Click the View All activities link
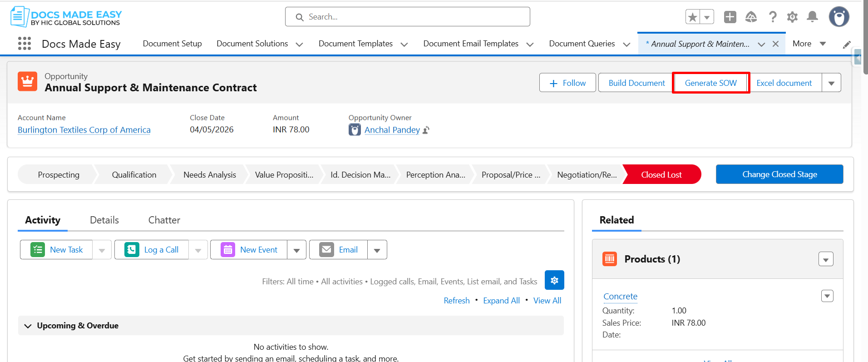868x362 pixels. pos(547,301)
